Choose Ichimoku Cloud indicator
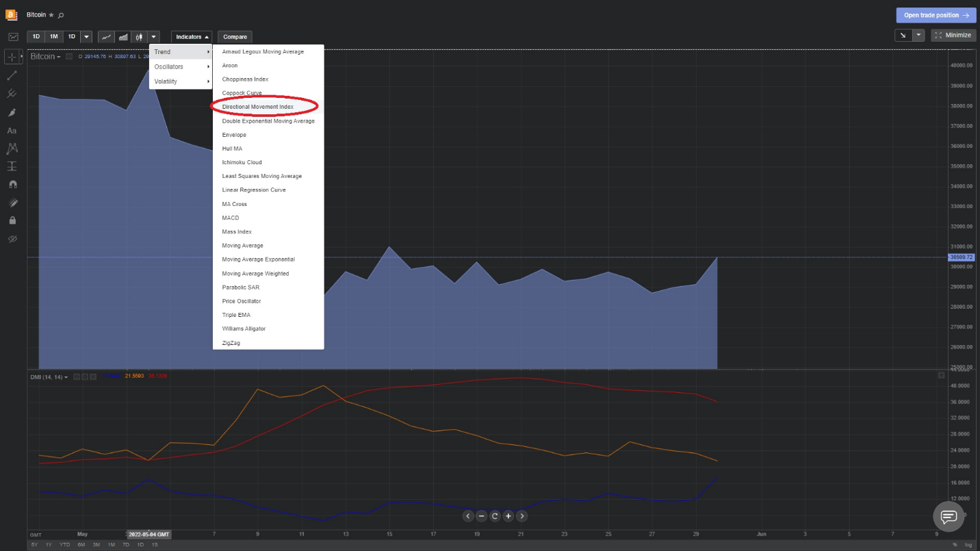This screenshot has width=980, height=551. tap(242, 162)
